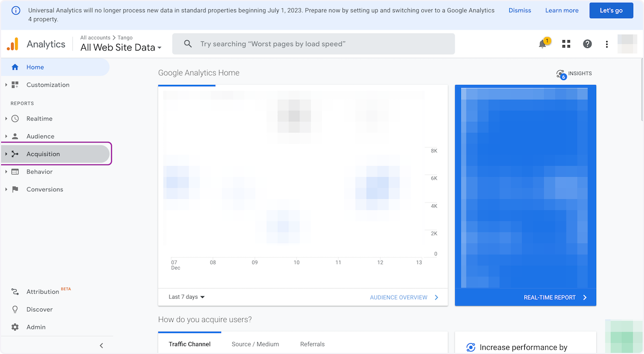Open the three-dot more options menu

click(x=607, y=44)
